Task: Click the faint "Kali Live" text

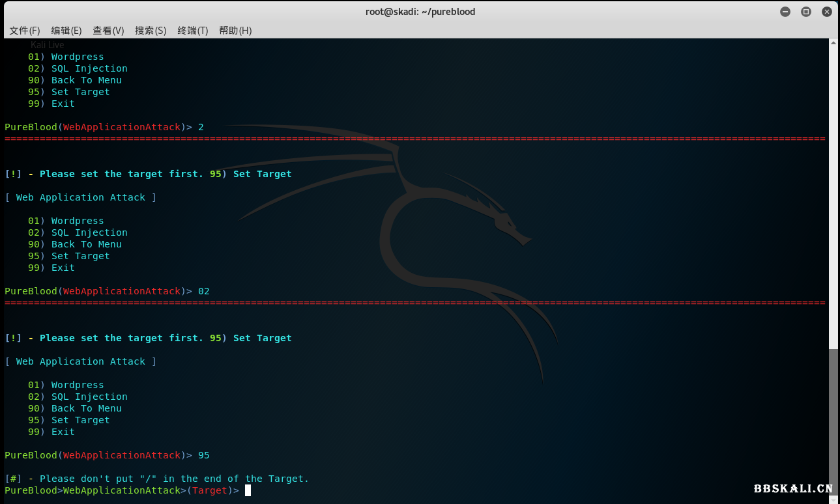Action: tap(48, 45)
